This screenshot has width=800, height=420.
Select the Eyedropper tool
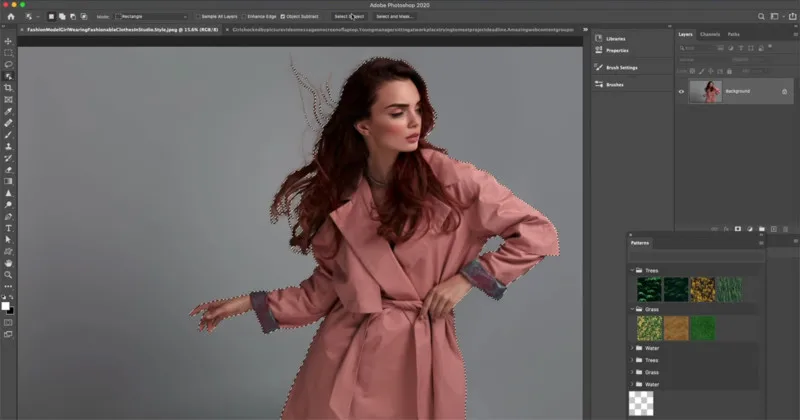(8, 111)
